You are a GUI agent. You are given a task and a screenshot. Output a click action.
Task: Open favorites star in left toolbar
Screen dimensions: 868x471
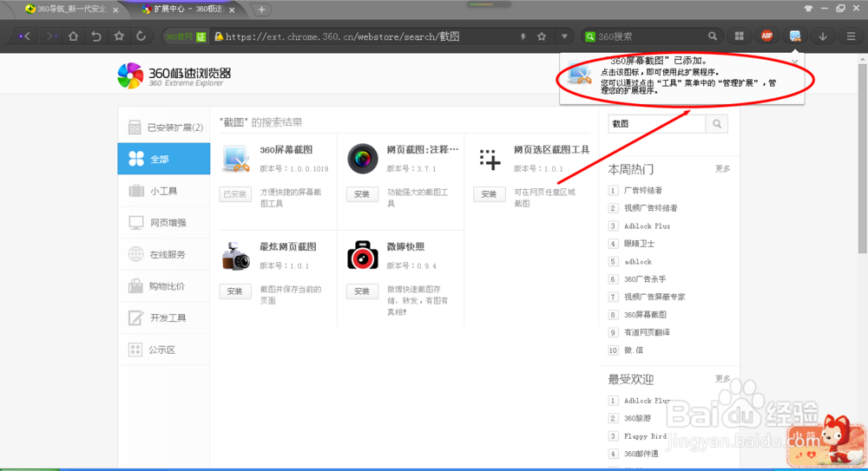(119, 36)
